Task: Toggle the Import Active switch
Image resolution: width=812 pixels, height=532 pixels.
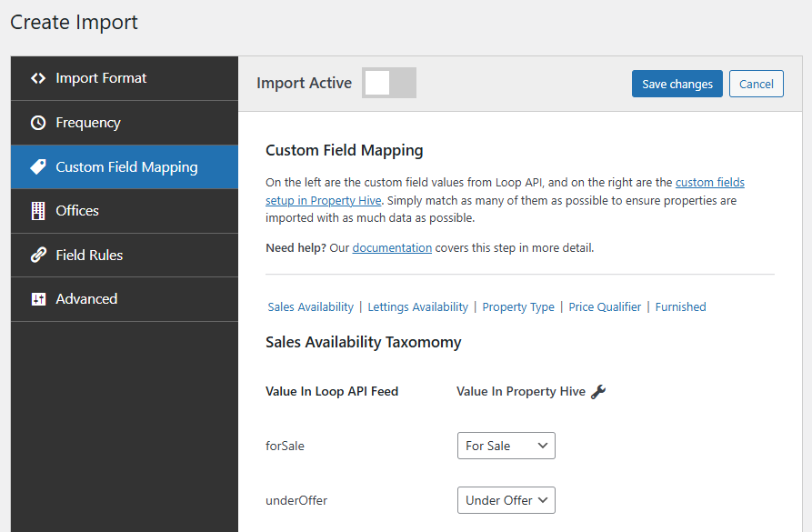Action: coord(388,83)
